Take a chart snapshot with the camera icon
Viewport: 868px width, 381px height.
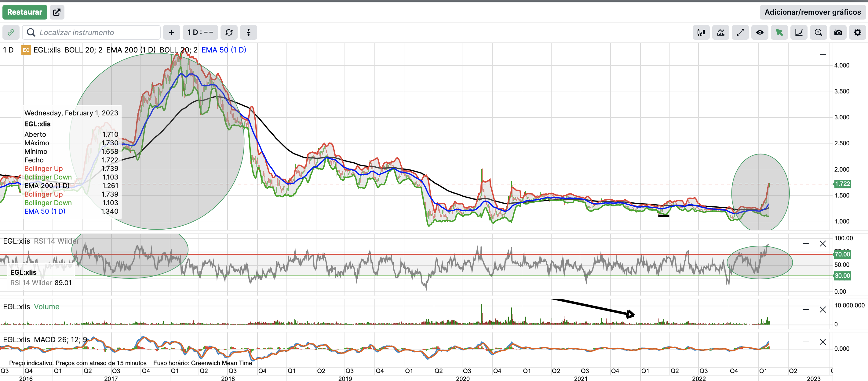click(838, 32)
